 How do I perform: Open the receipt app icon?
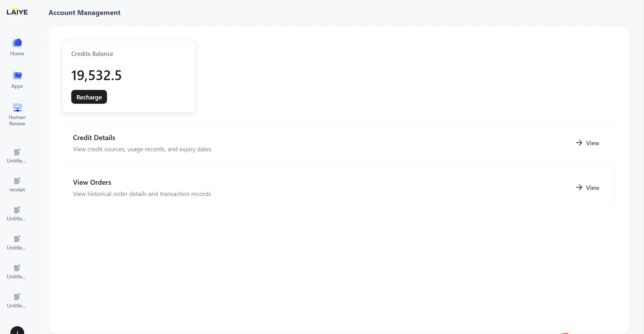click(17, 181)
